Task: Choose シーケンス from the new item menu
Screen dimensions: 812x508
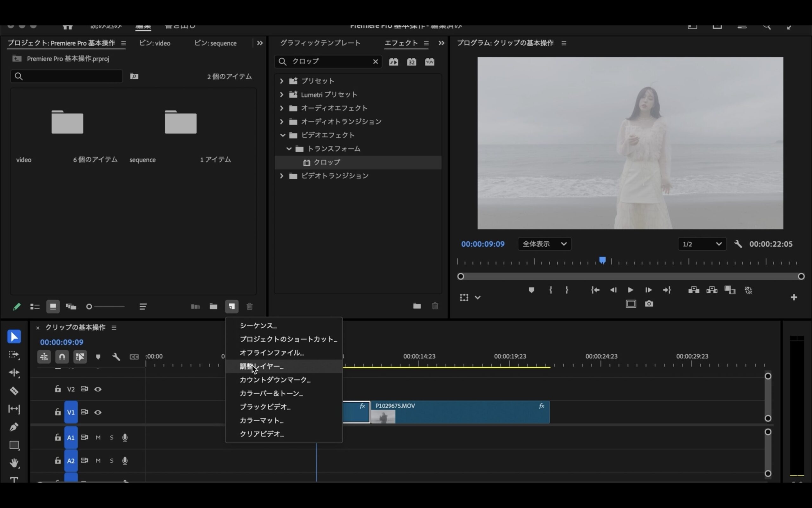Action: tap(284, 325)
